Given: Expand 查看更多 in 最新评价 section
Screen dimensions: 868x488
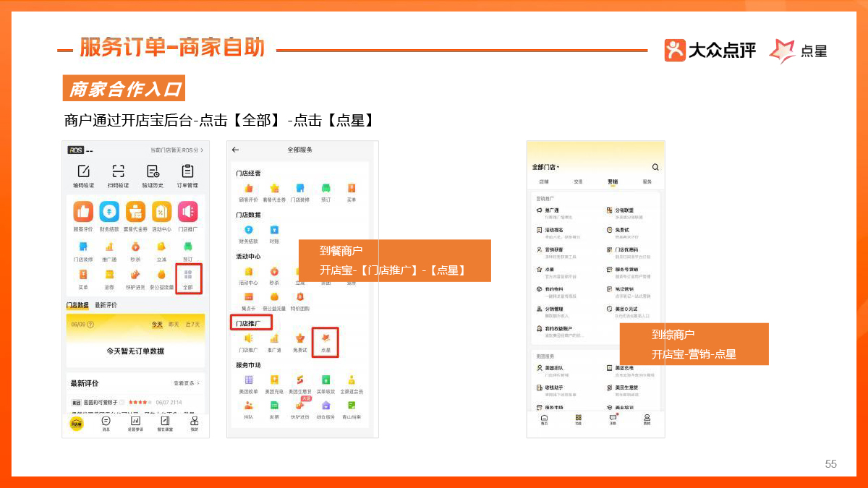Looking at the screenshot, I should coord(187,382).
